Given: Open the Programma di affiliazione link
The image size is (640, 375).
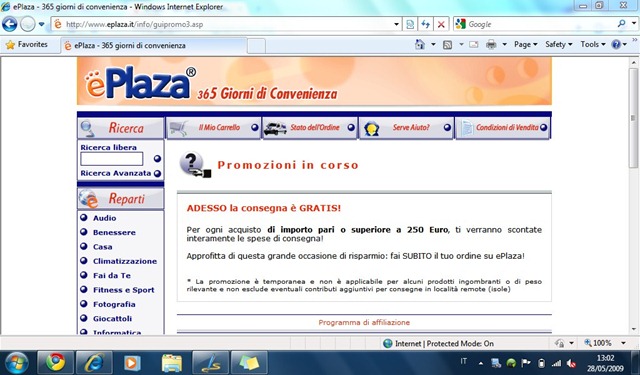Looking at the screenshot, I should 364,322.
